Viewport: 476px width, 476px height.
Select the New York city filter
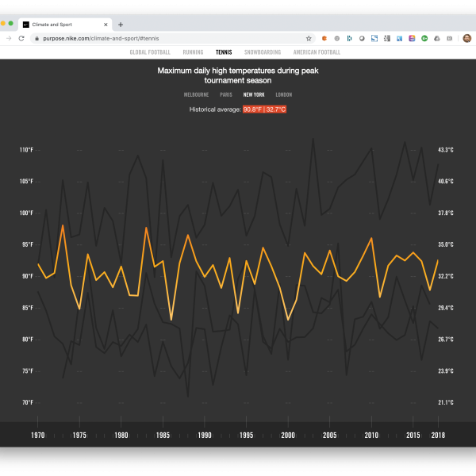point(254,94)
